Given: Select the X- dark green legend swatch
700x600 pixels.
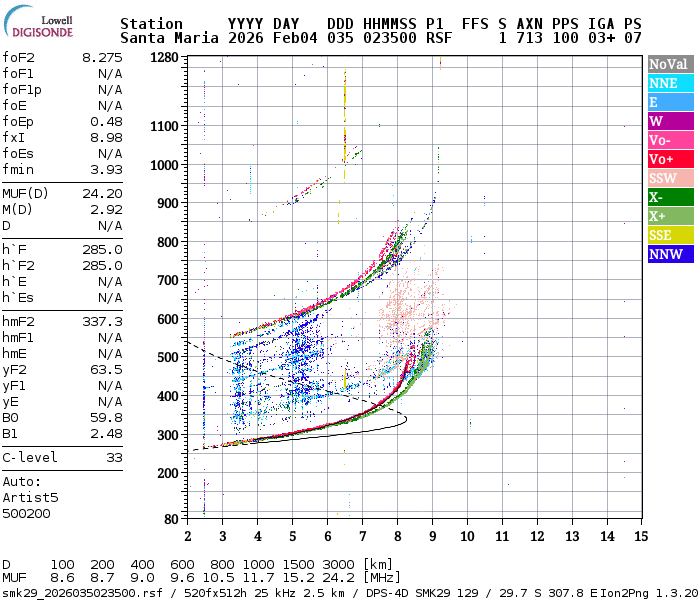Looking at the screenshot, I should pyautogui.click(x=671, y=197).
